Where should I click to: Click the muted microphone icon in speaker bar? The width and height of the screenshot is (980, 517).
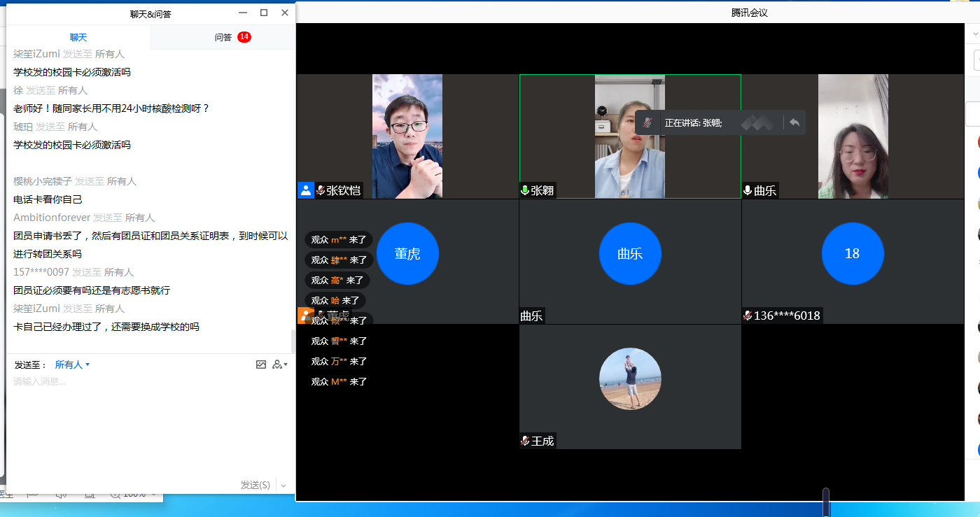coord(648,122)
